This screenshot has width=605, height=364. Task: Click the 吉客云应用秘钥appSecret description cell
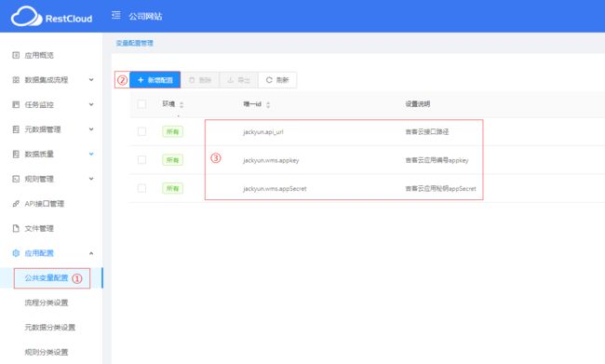pyautogui.click(x=440, y=189)
